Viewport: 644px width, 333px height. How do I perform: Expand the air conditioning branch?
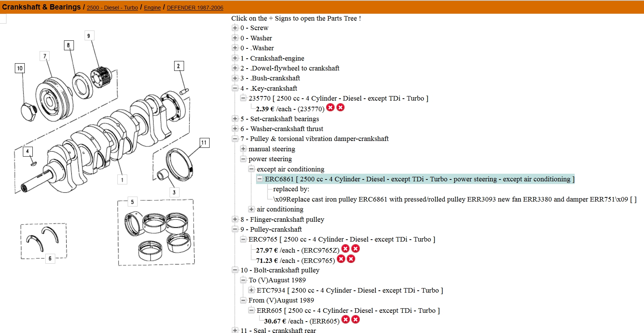tap(251, 209)
